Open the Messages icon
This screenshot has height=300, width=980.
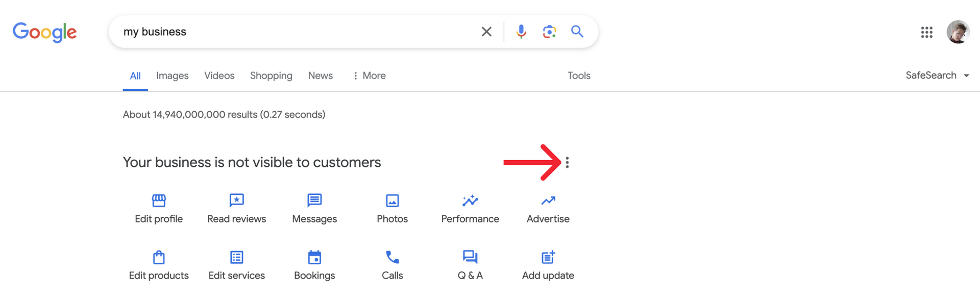pyautogui.click(x=314, y=201)
